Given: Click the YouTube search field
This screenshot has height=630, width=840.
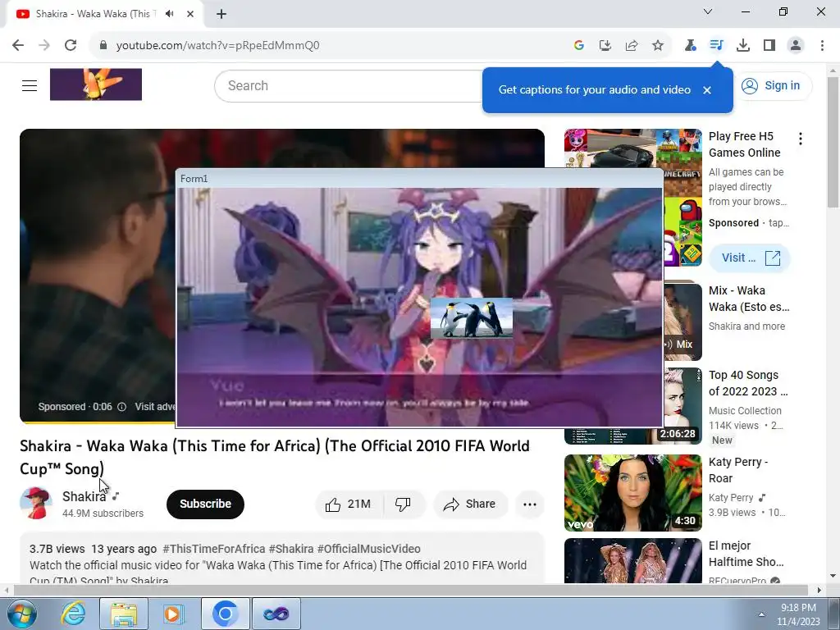Looking at the screenshot, I should 348,85.
